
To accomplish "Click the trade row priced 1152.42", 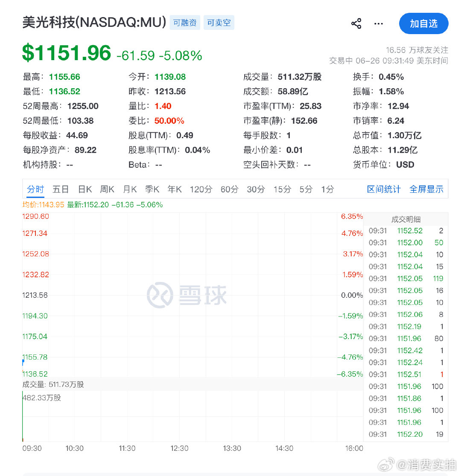I will 406,350.
